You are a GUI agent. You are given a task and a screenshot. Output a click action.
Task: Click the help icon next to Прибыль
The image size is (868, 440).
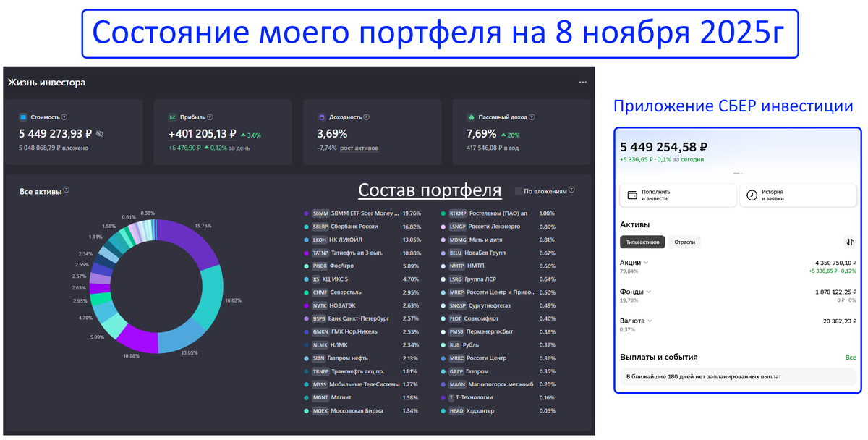pyautogui.click(x=209, y=117)
